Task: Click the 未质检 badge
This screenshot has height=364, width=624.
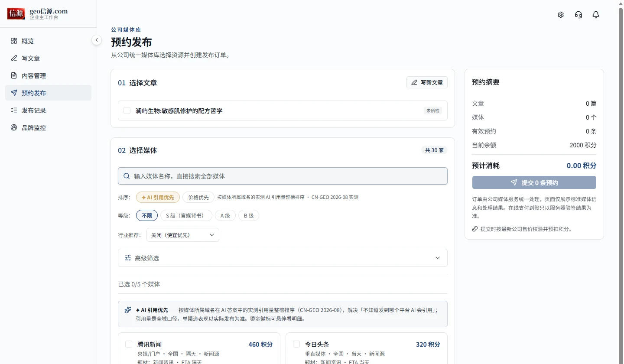Action: coord(433,110)
